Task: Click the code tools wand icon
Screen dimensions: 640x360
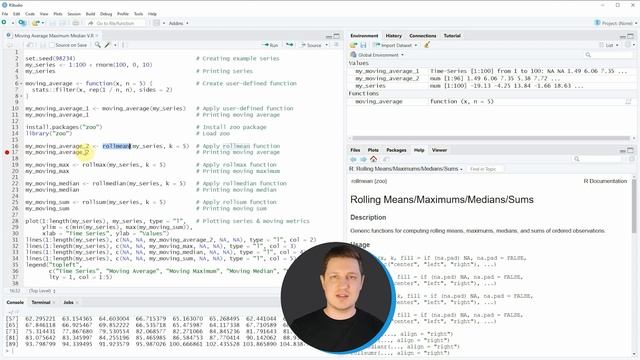Action: coord(107,45)
